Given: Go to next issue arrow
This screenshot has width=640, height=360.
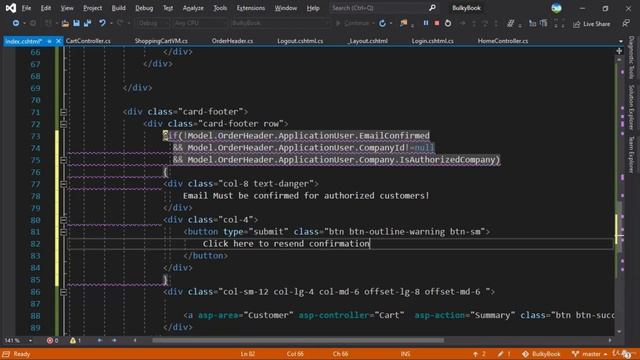Looking at the screenshot, I should [x=114, y=340].
